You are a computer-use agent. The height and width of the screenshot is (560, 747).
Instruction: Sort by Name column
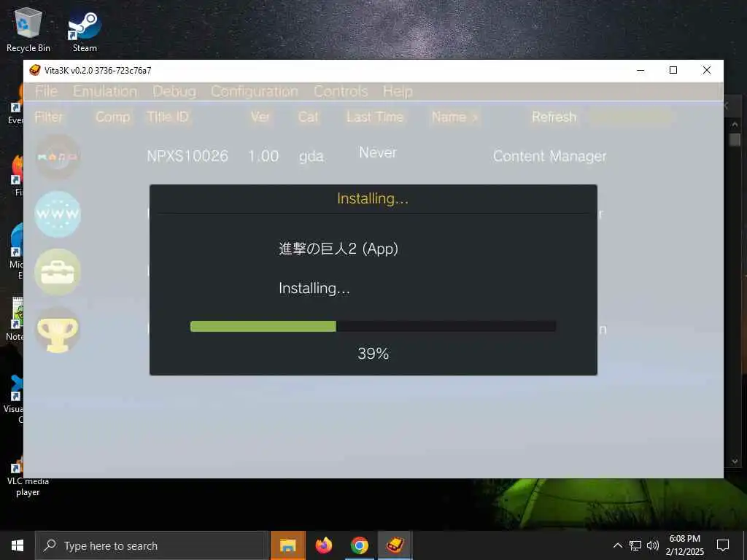click(454, 117)
